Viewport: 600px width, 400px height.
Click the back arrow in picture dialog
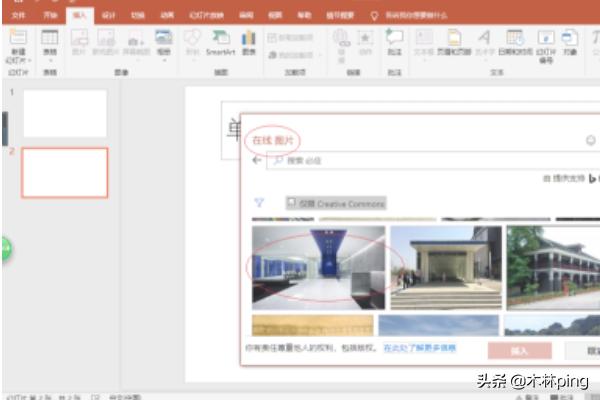coord(257,160)
